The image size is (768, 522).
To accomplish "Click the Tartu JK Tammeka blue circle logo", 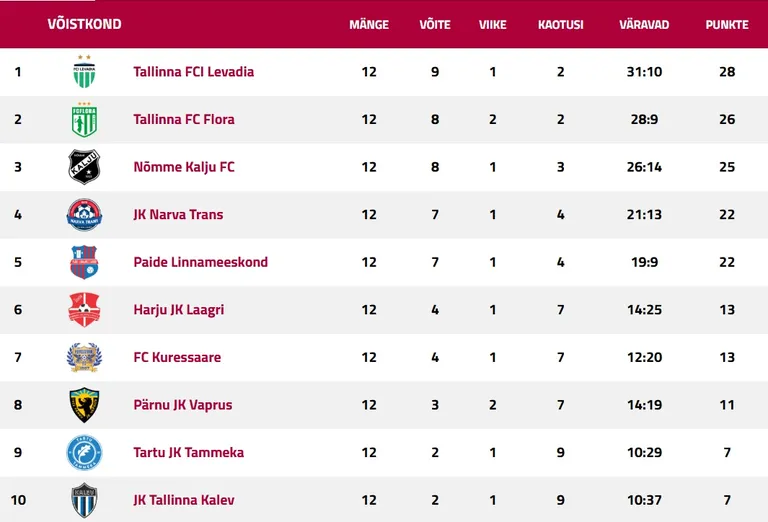I will [84, 452].
